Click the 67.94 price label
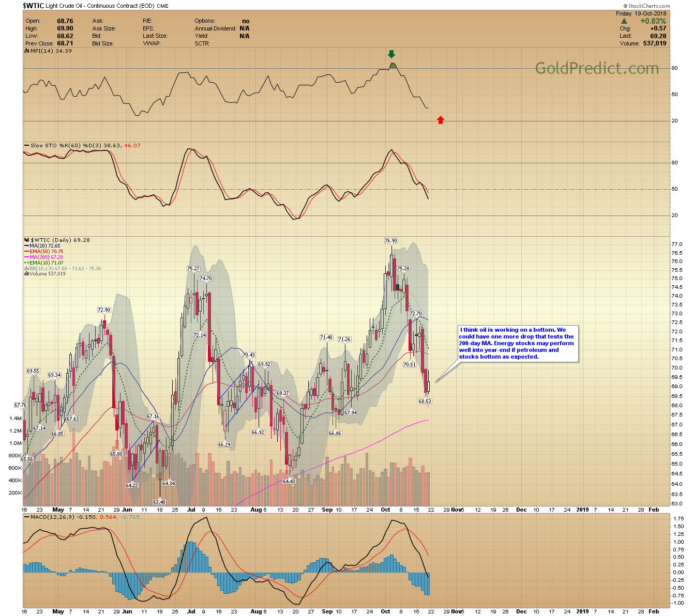This screenshot has width=693, height=616. [351, 413]
